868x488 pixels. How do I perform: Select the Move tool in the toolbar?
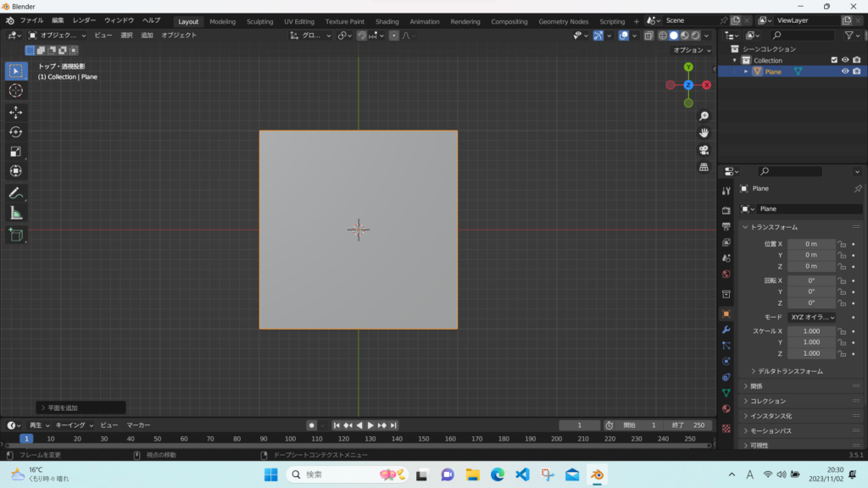coord(16,112)
